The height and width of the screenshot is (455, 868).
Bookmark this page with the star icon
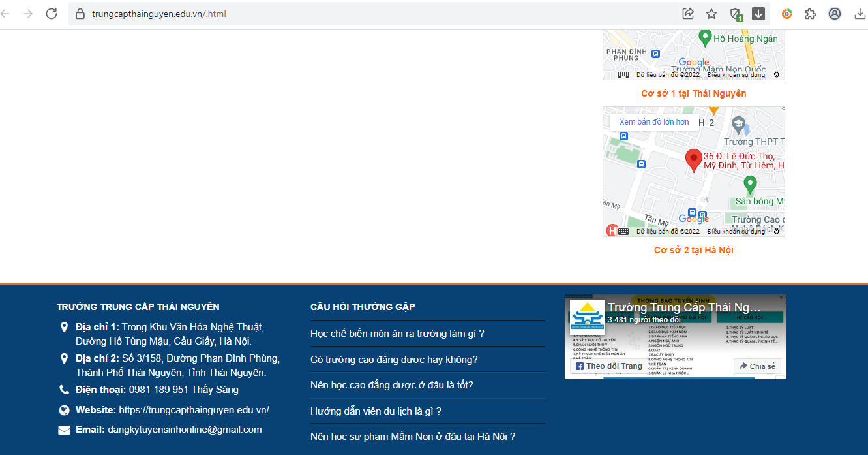point(711,14)
